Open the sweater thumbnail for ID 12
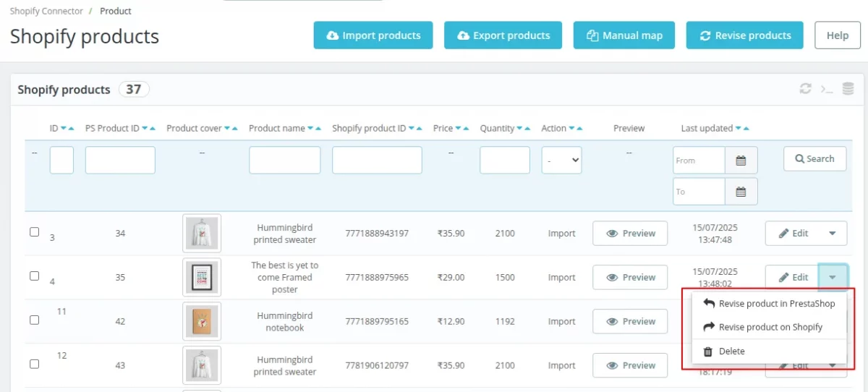 [x=202, y=366]
